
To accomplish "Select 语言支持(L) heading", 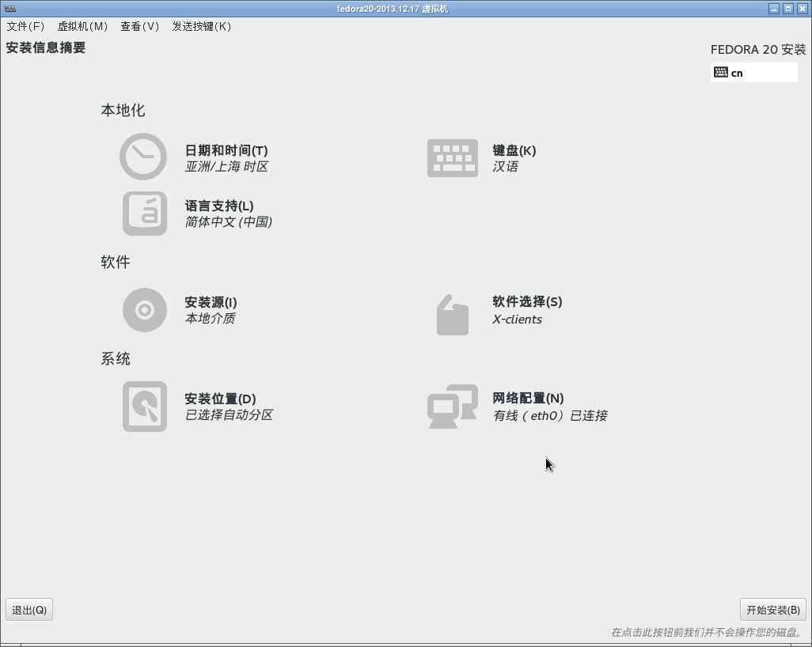I will (x=219, y=206).
